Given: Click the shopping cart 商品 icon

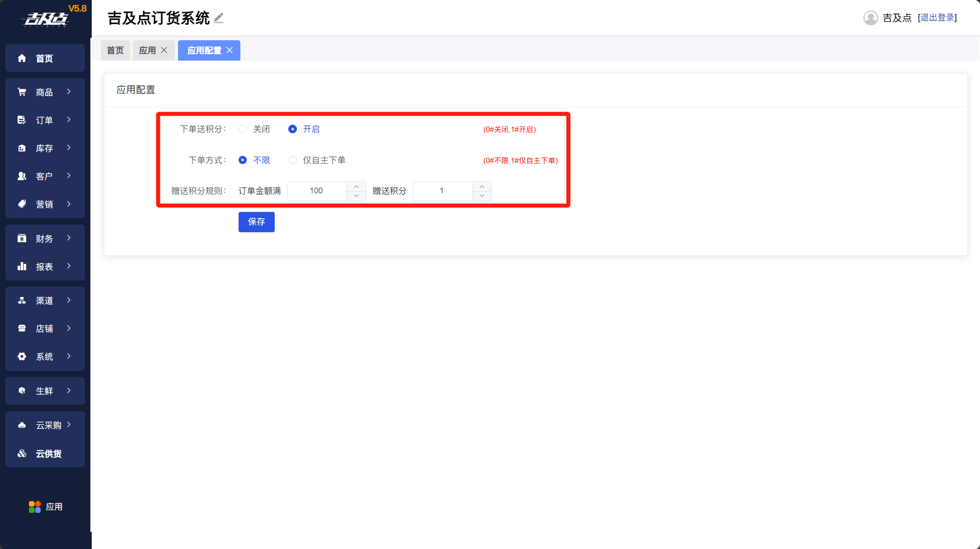Looking at the screenshot, I should [22, 92].
